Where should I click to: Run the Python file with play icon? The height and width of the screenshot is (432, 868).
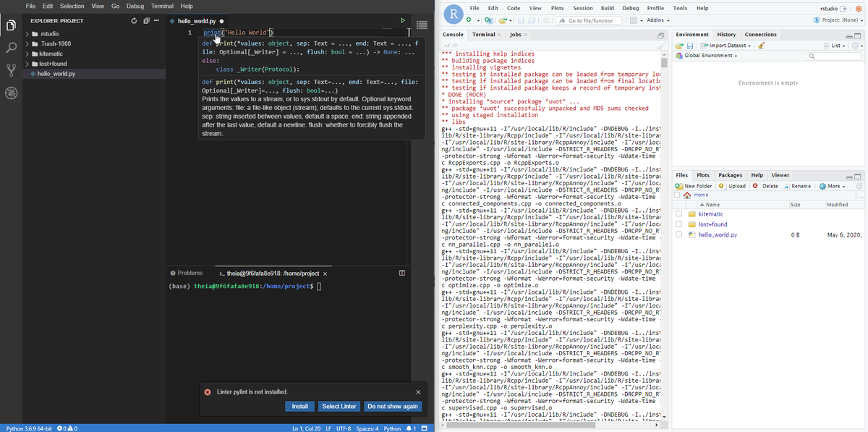click(x=403, y=21)
